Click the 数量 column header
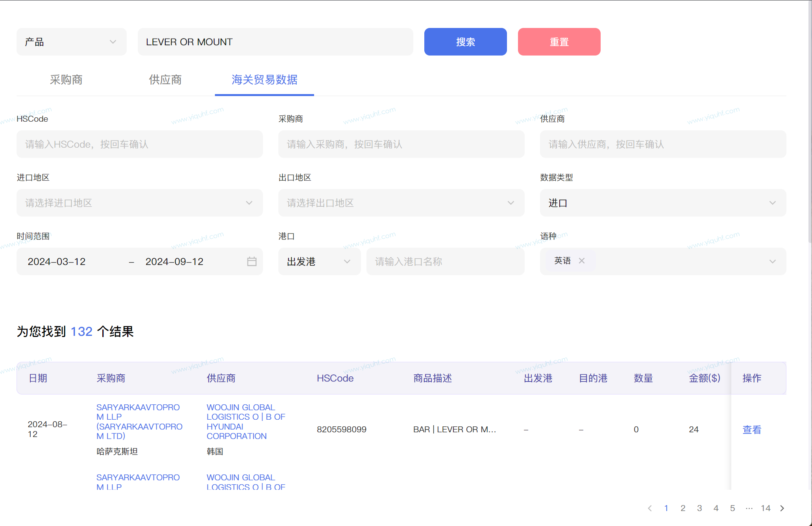This screenshot has height=526, width=812. pyautogui.click(x=644, y=378)
